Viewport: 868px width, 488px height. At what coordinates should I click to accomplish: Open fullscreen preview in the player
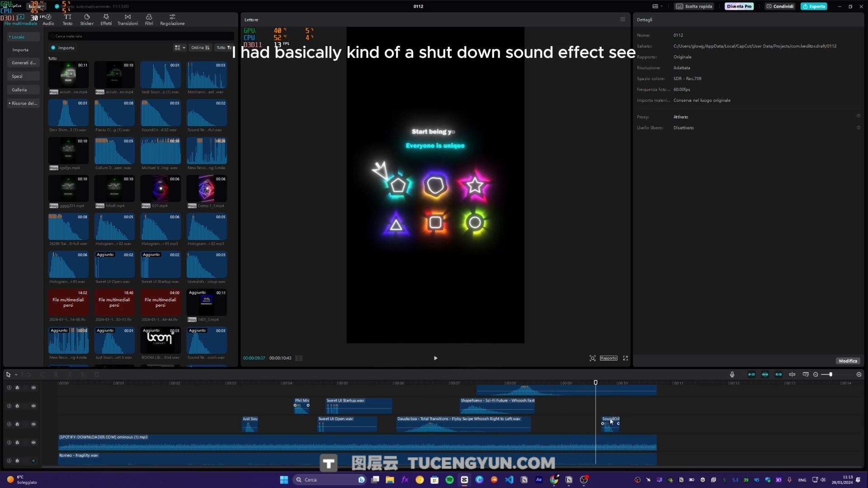[x=625, y=358]
